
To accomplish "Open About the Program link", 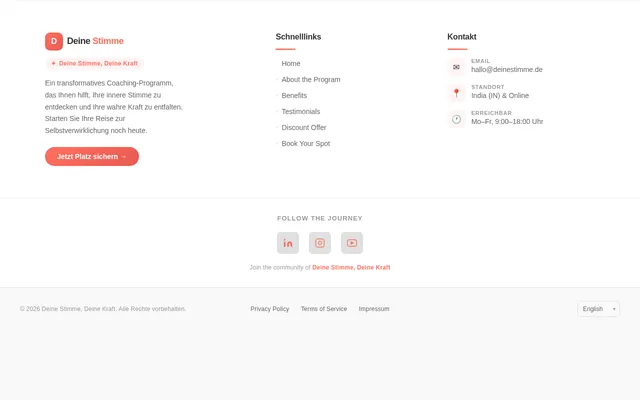I will pyautogui.click(x=311, y=80).
